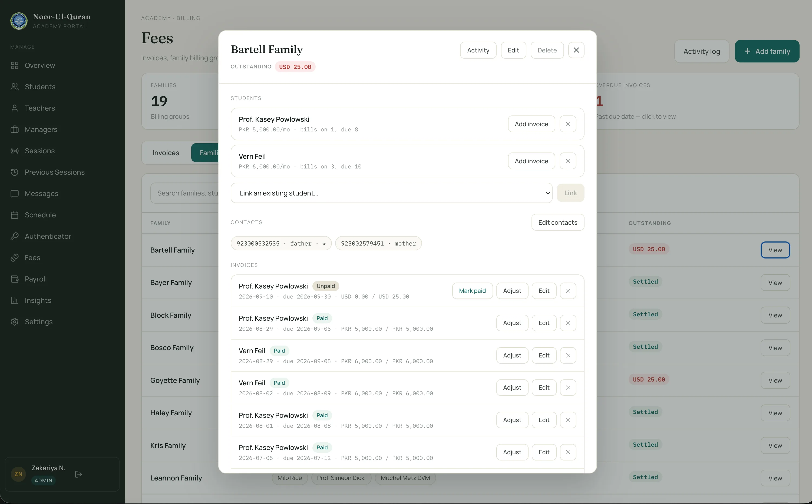Viewport: 812px width, 504px height.
Task: Open the Insights bar chart icon
Action: pyautogui.click(x=14, y=300)
